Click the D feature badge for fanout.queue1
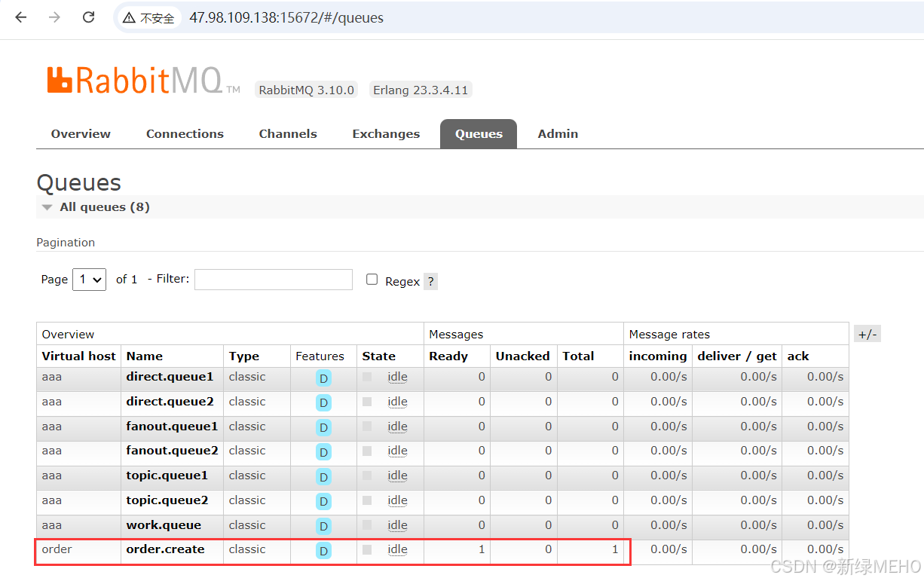Screen dimensions: 924x581 pos(323,428)
